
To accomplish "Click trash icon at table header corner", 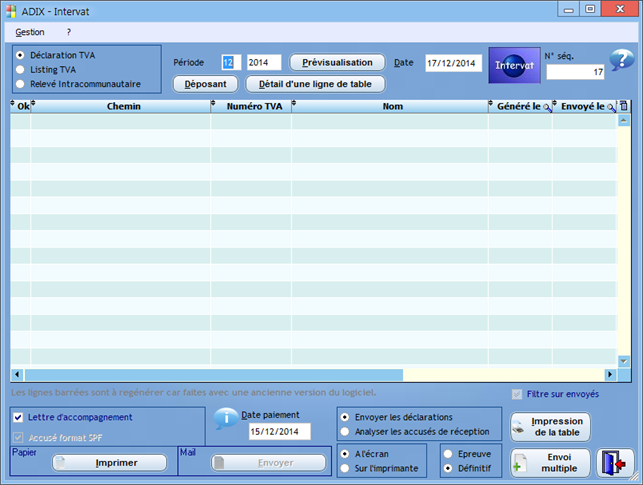I will [x=624, y=106].
